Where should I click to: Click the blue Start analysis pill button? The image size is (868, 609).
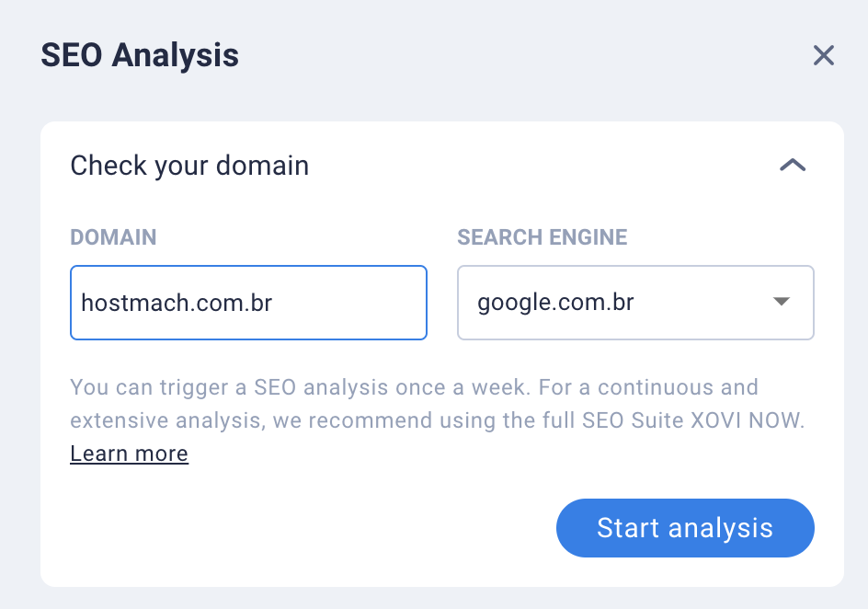[685, 528]
